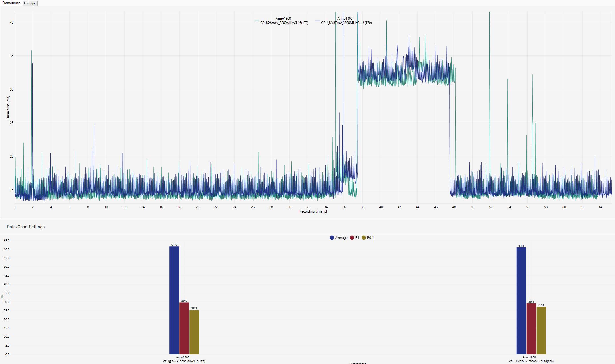Screen dimensions: 615x364
Task: Select the Frametimes tab
Action: [11, 3]
